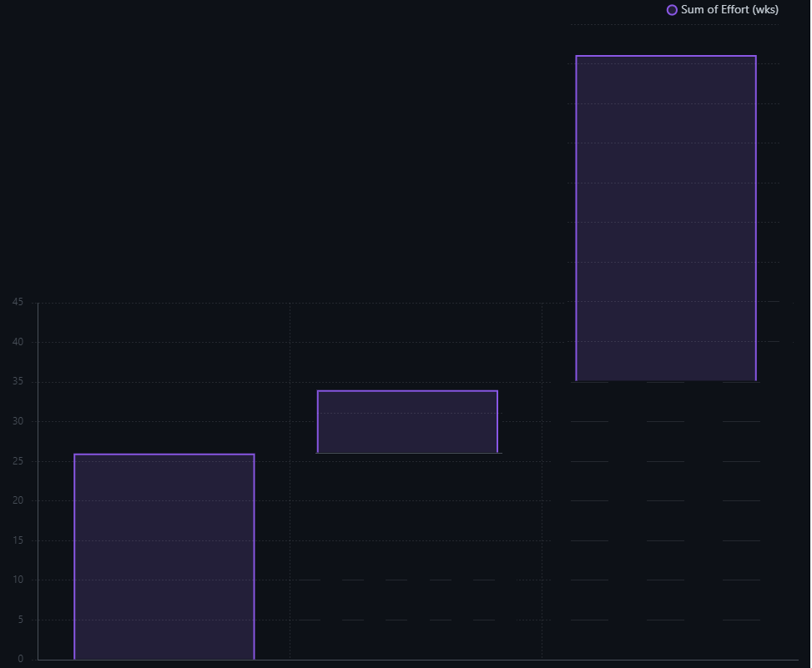Click the Sum of Effort (wks) legend marker
Image resolution: width=812 pixels, height=668 pixels.
[672, 10]
